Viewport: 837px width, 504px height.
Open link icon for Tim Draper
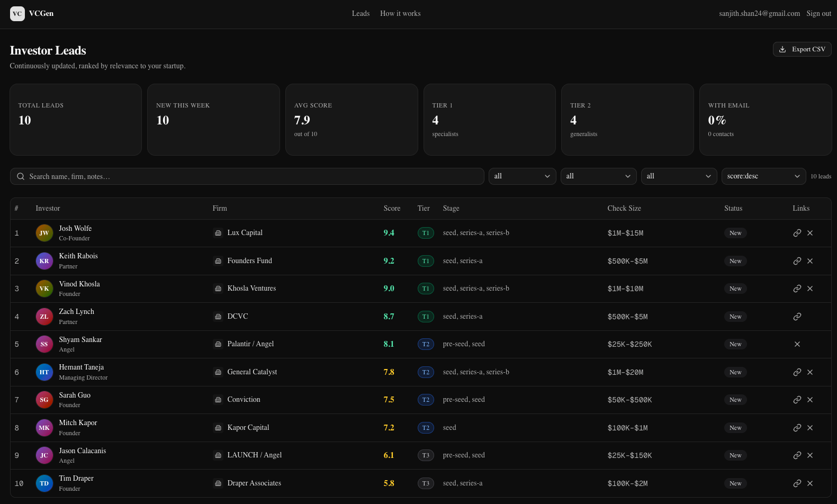(x=797, y=483)
